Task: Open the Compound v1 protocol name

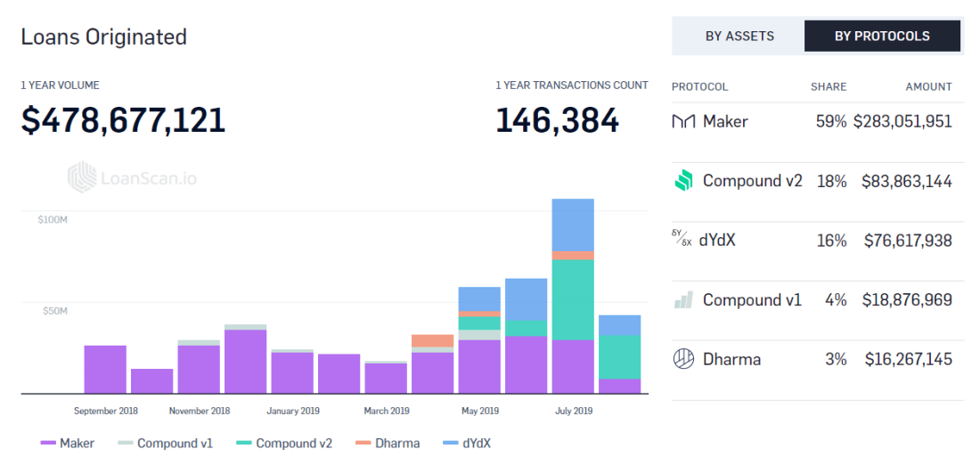Action: coord(752,300)
